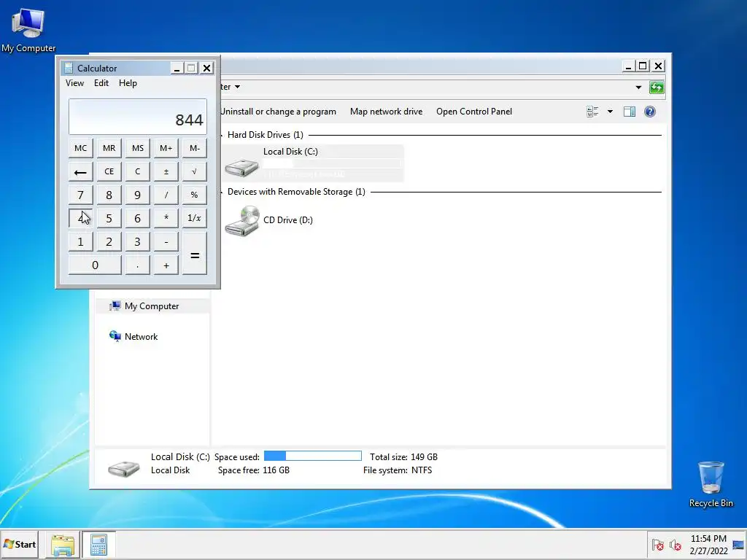The height and width of the screenshot is (560, 747).
Task: Click the 0 key in Calculator
Action: coord(95,265)
